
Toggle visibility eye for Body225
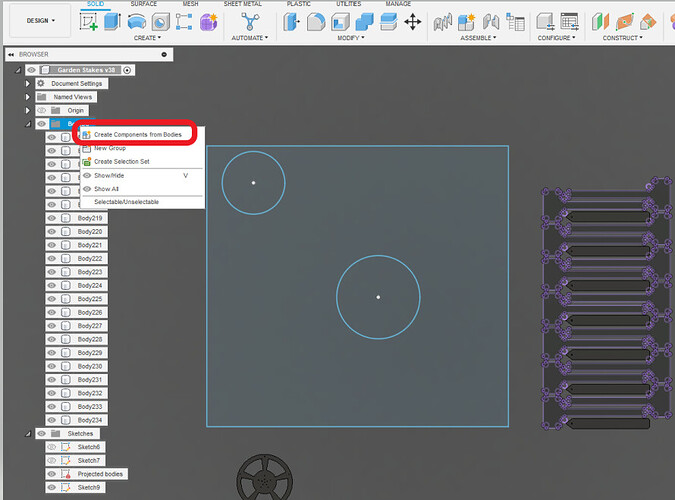coord(52,298)
